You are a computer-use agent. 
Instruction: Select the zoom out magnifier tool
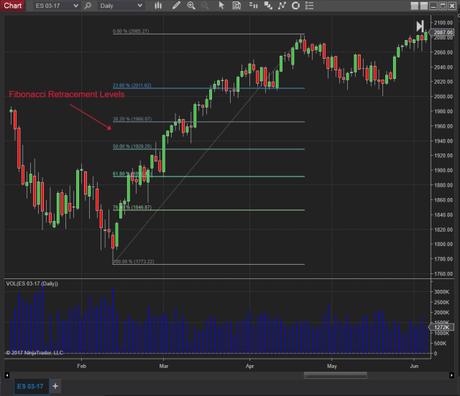tap(205, 6)
